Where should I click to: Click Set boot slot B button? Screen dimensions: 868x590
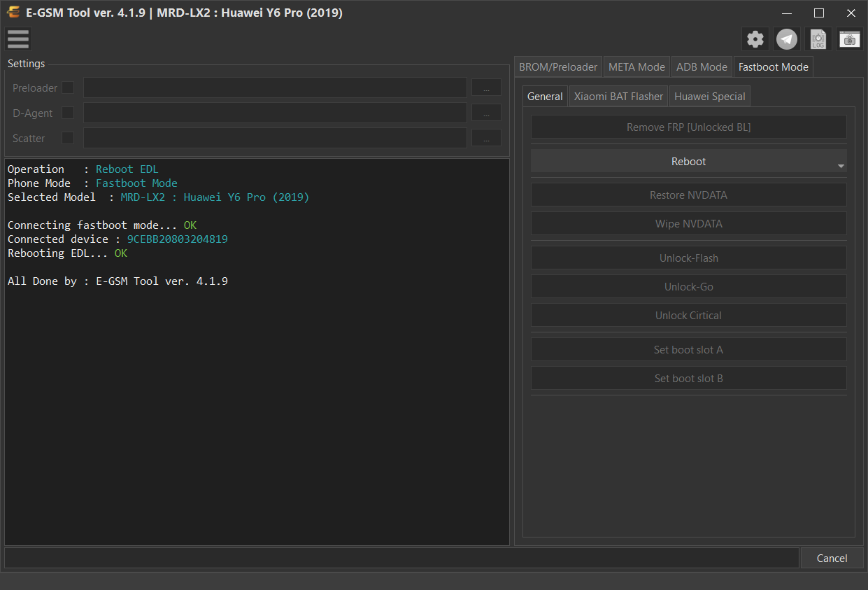pos(689,378)
